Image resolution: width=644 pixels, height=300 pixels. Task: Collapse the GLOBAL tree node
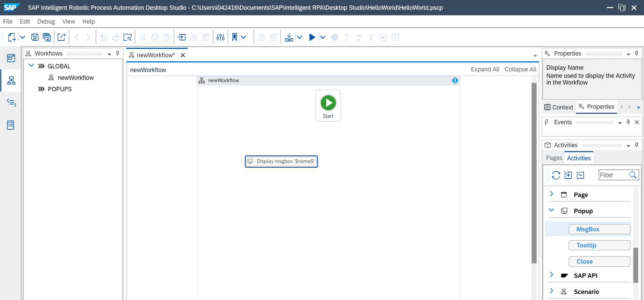[x=31, y=66]
